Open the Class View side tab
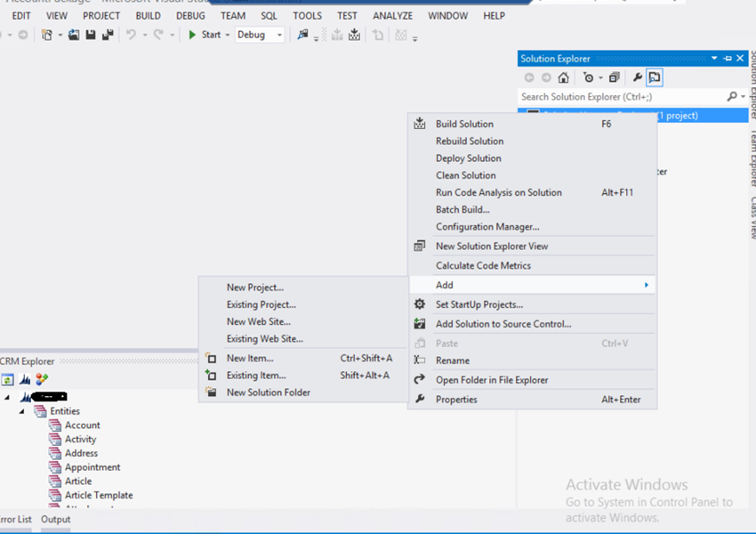Image resolution: width=756 pixels, height=534 pixels. tap(752, 217)
